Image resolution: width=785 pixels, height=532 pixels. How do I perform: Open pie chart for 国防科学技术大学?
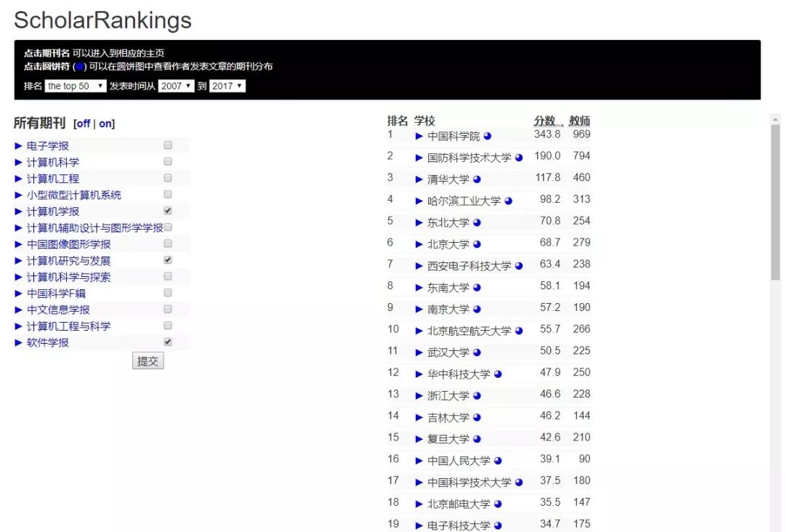tap(519, 158)
